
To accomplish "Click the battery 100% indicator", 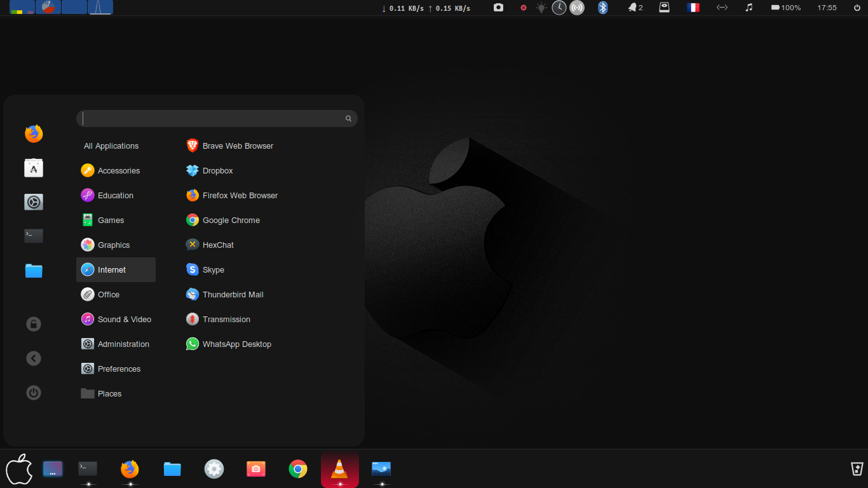I will tap(786, 8).
